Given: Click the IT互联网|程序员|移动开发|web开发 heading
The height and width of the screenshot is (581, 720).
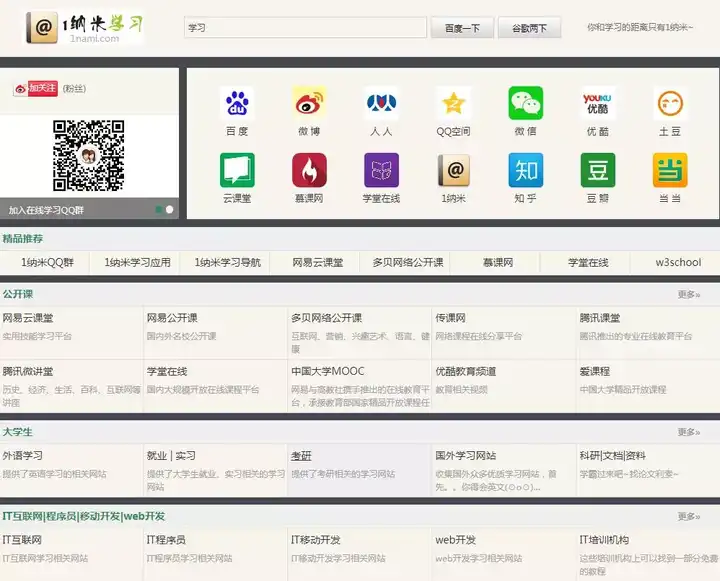Looking at the screenshot, I should [84, 516].
